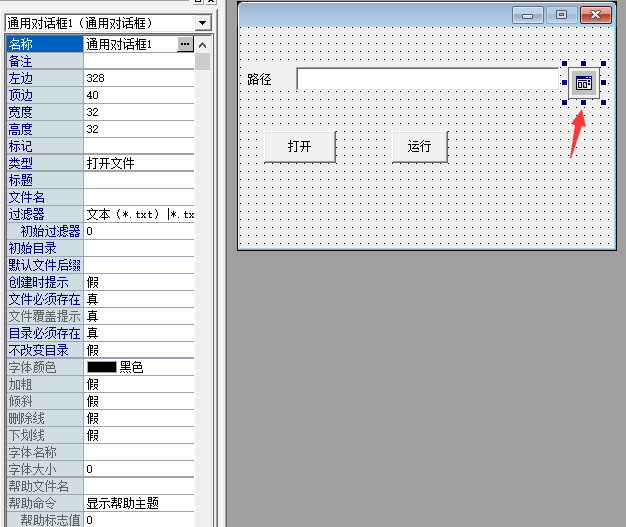Select the 过滤器 property row
Viewport: 626px width, 527px height.
coord(44,214)
